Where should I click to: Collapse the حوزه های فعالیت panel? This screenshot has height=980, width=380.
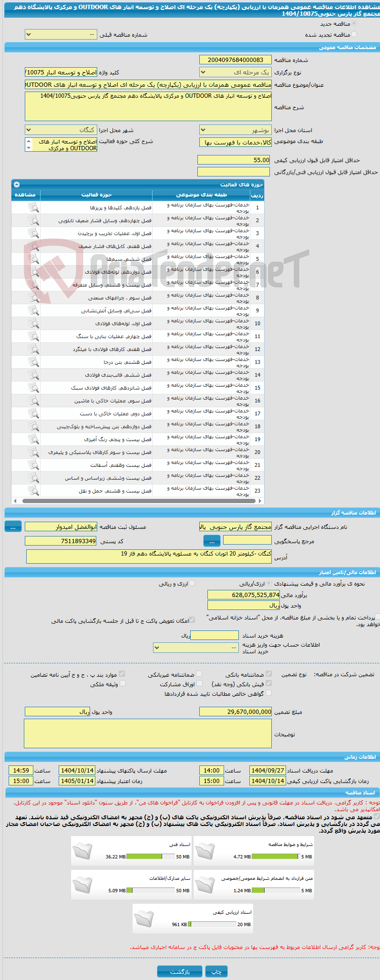click(17, 184)
